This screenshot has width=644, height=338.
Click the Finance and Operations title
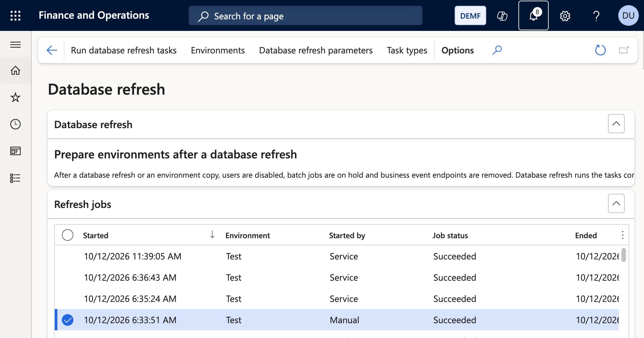pos(94,15)
